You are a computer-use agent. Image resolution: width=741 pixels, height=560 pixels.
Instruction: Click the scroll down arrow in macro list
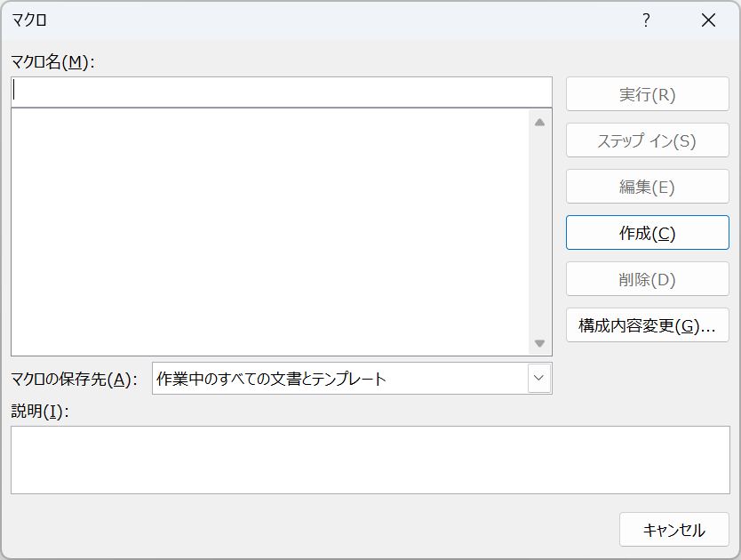point(539,343)
